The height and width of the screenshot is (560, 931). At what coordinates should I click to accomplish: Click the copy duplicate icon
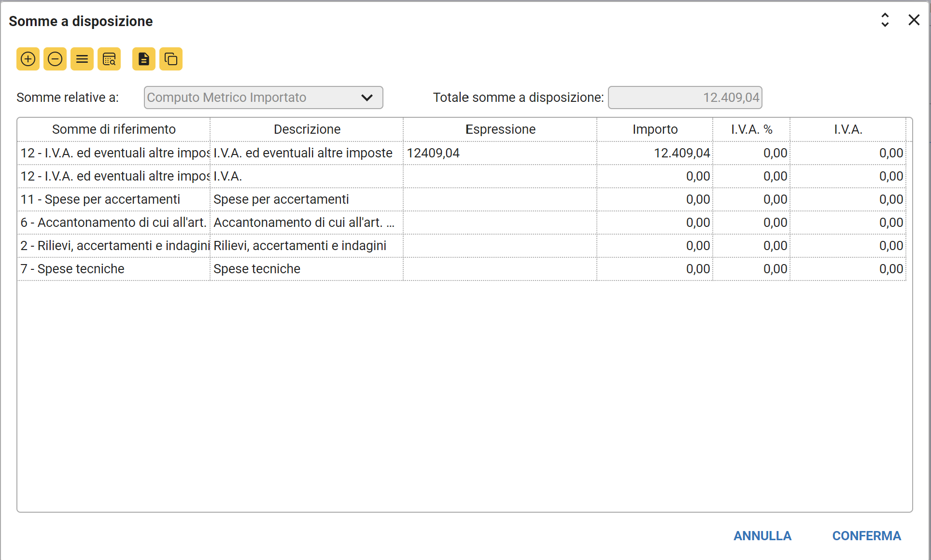tap(171, 59)
